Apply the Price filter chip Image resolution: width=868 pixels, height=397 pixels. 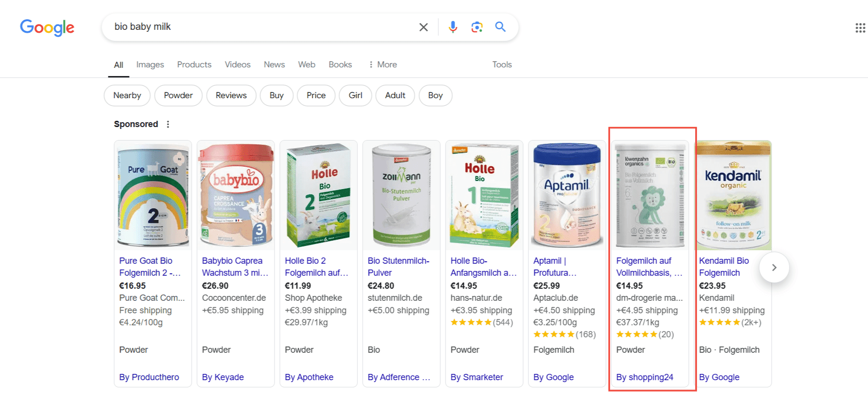click(316, 95)
